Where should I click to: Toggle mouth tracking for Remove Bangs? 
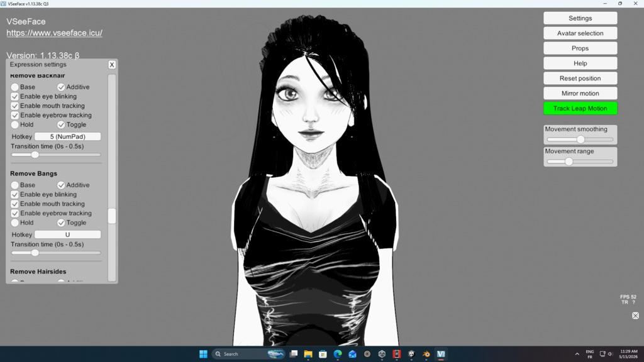pos(15,204)
